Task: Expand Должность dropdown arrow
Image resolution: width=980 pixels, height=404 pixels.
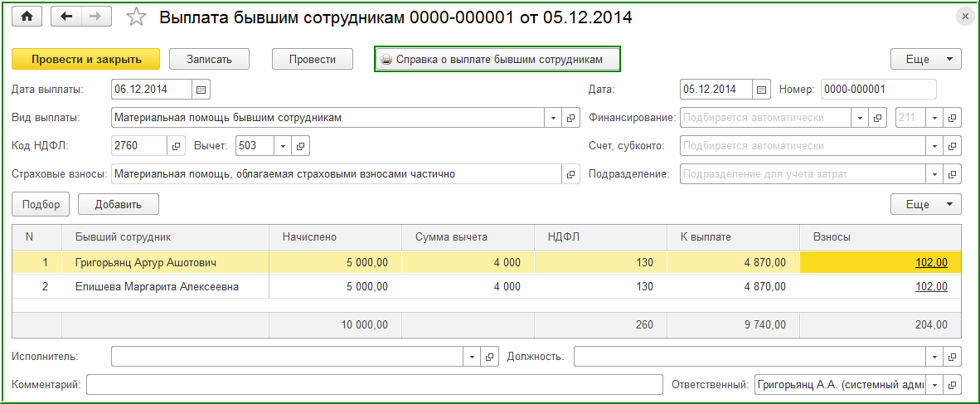Action: (x=935, y=357)
